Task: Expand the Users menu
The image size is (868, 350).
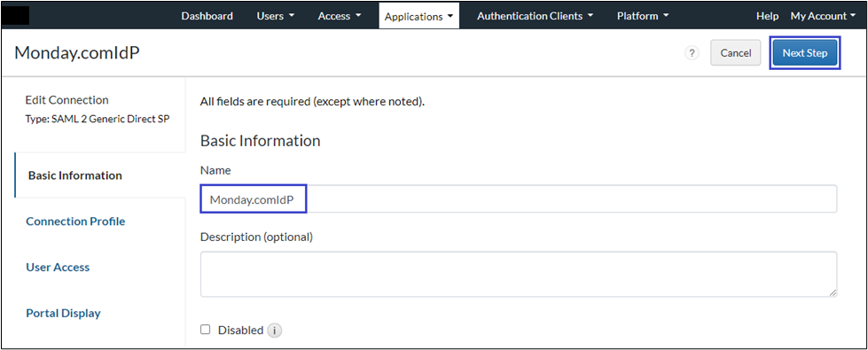Action: (x=275, y=16)
